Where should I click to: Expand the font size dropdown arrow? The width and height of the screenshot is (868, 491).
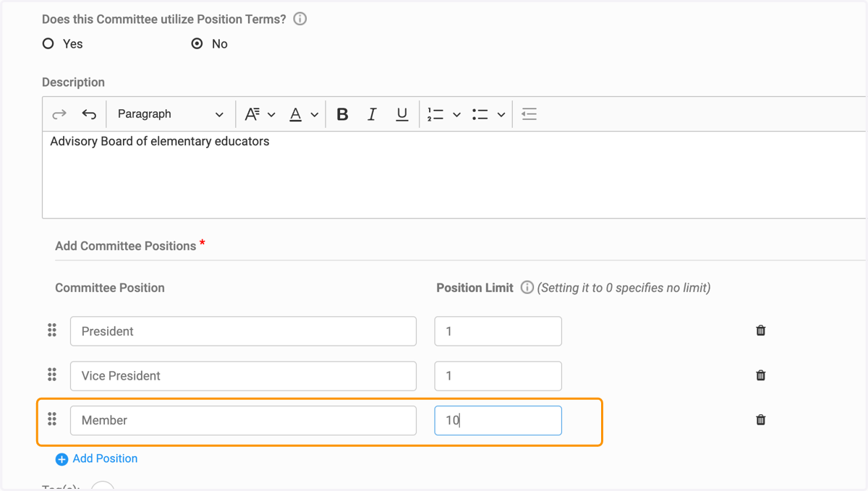[x=271, y=115]
